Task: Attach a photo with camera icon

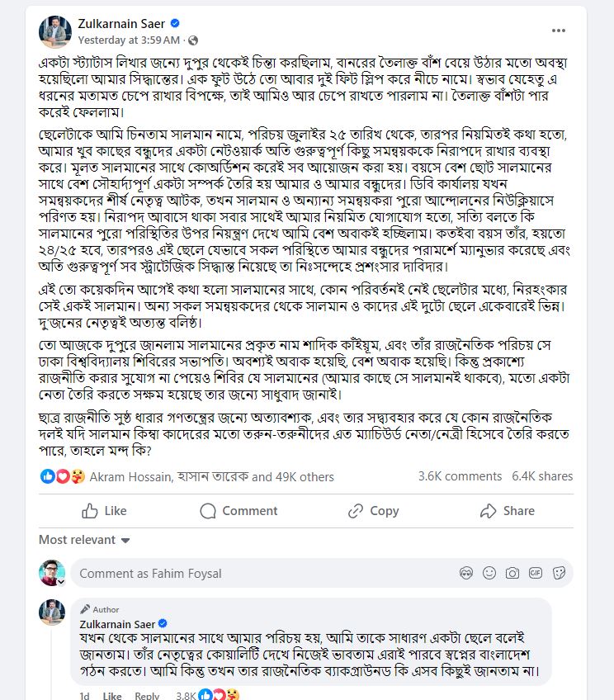Action: tap(512, 573)
